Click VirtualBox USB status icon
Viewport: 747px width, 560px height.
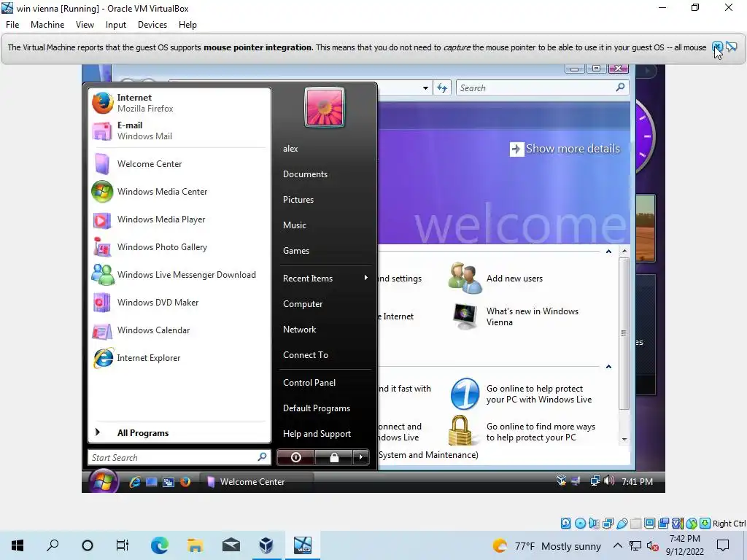pyautogui.click(x=622, y=524)
